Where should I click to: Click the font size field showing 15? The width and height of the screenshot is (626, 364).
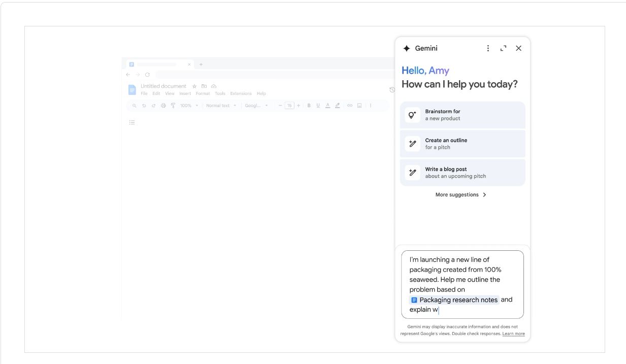coord(289,106)
